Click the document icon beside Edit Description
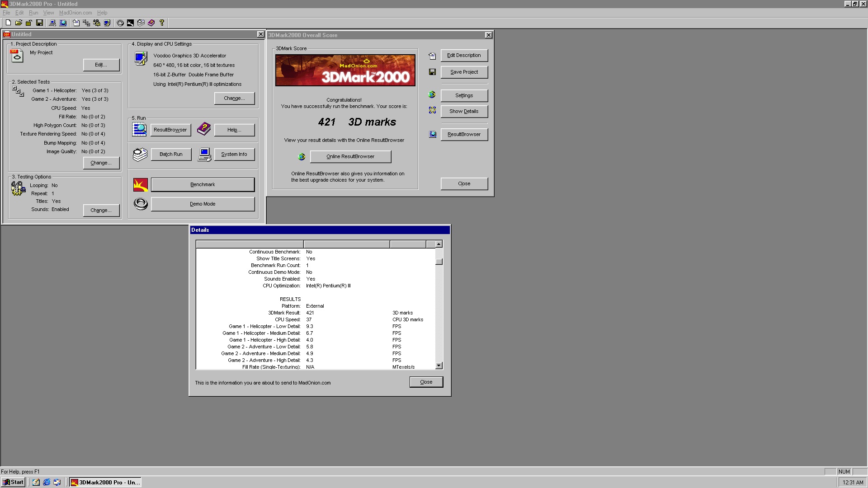This screenshot has width=868, height=488. (432, 56)
